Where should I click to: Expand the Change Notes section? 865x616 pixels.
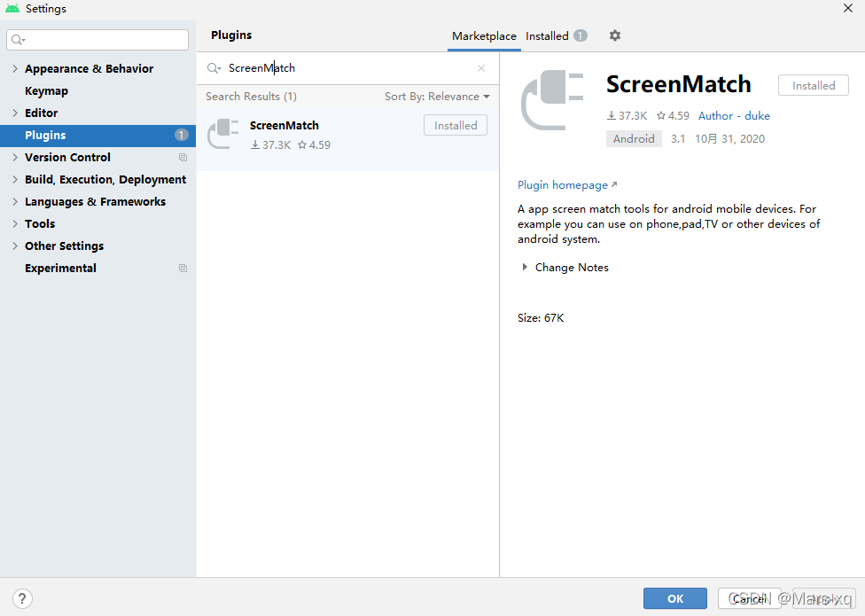coord(524,268)
